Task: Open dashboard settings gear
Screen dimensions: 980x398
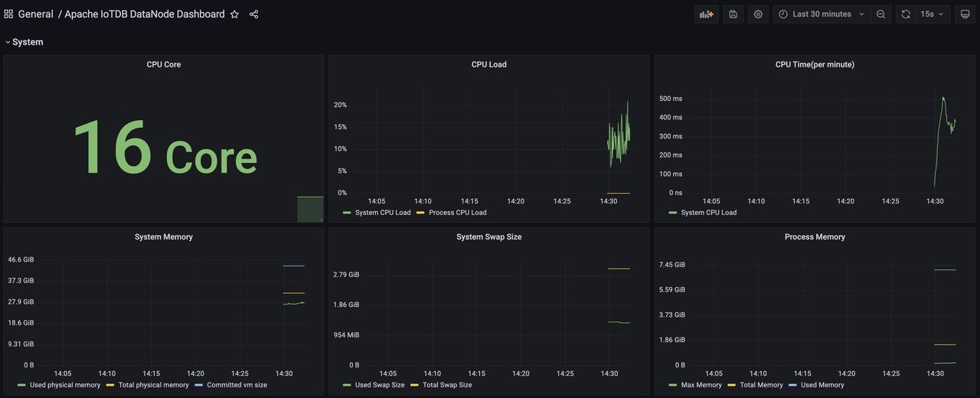Action: (758, 14)
